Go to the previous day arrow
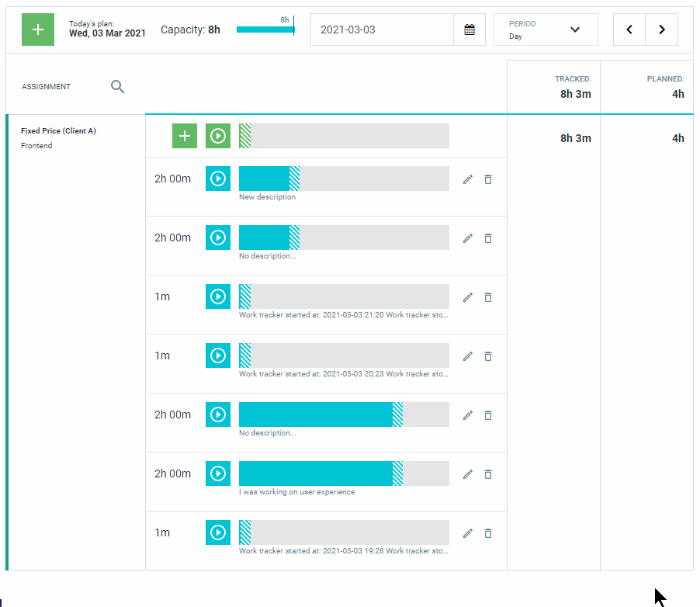 [629, 29]
